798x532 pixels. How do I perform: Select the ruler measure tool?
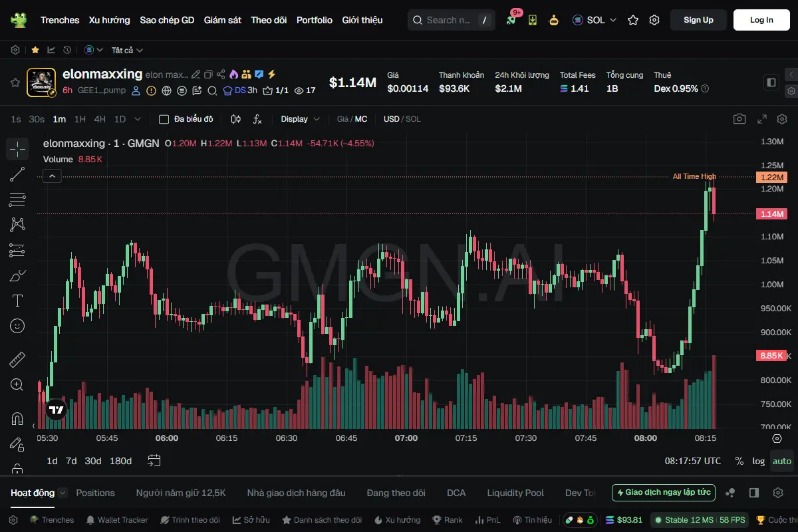(x=17, y=360)
